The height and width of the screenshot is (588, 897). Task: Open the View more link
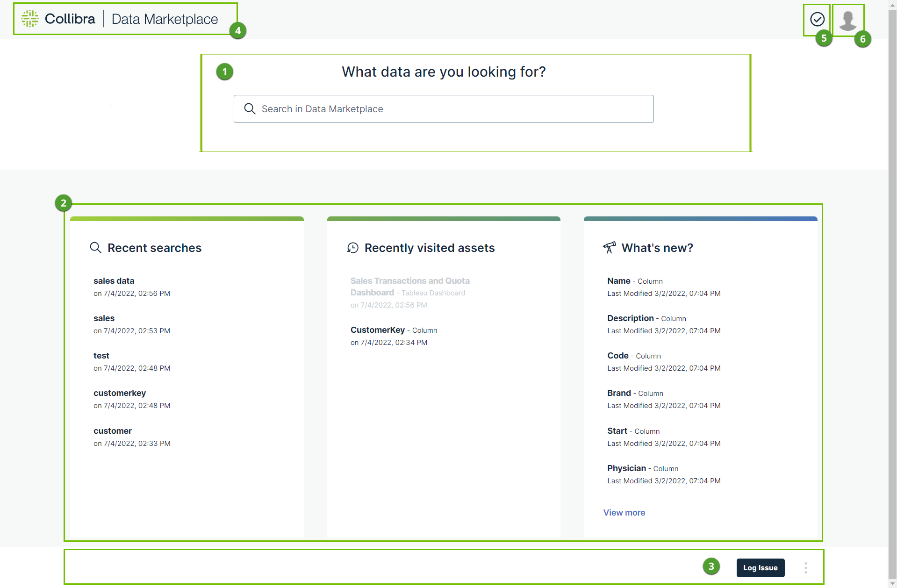[x=624, y=513]
